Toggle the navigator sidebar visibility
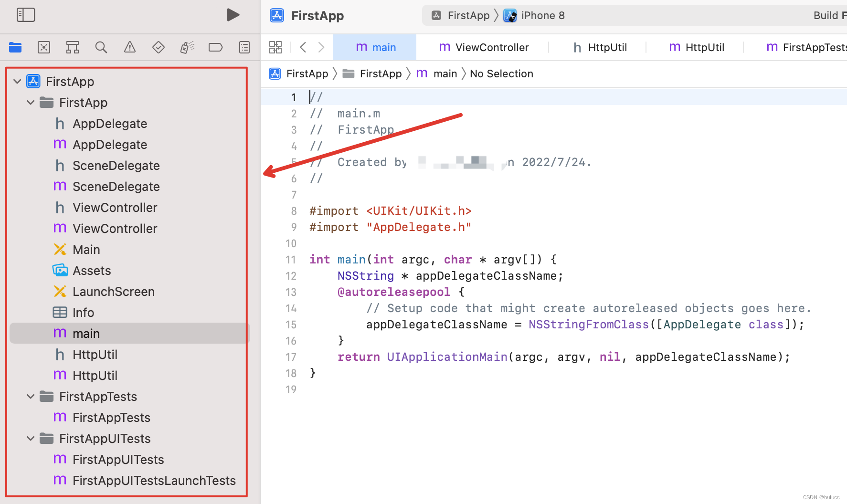This screenshot has width=847, height=504. point(26,15)
